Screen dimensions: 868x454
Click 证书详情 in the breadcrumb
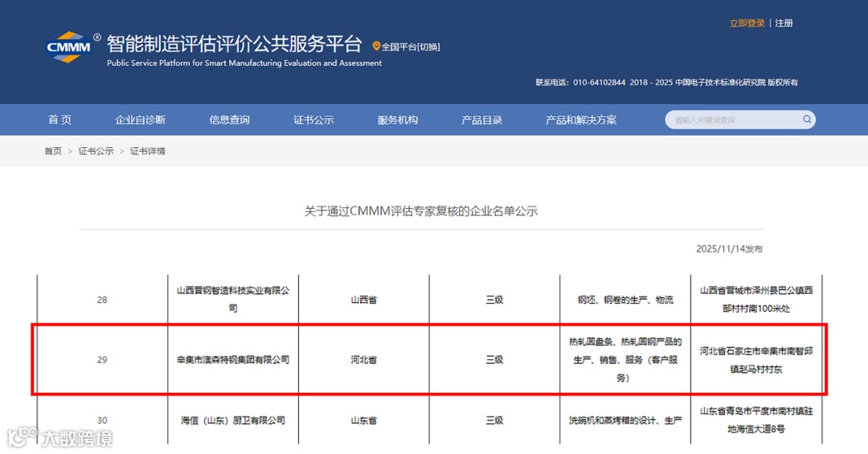(148, 151)
